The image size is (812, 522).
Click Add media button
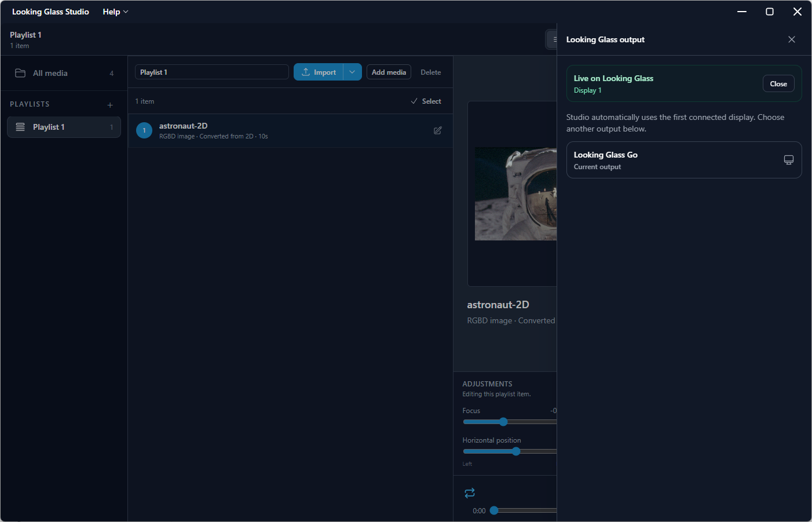point(389,72)
